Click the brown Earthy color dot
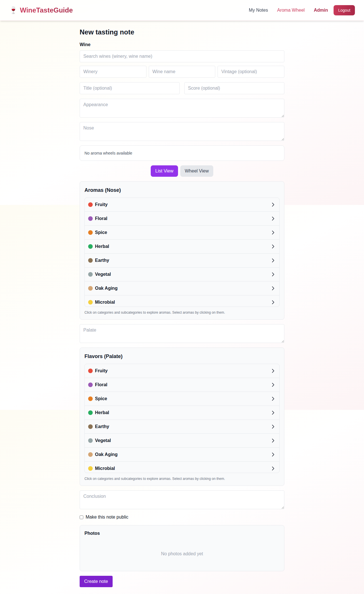This screenshot has width=364, height=594. click(90, 260)
